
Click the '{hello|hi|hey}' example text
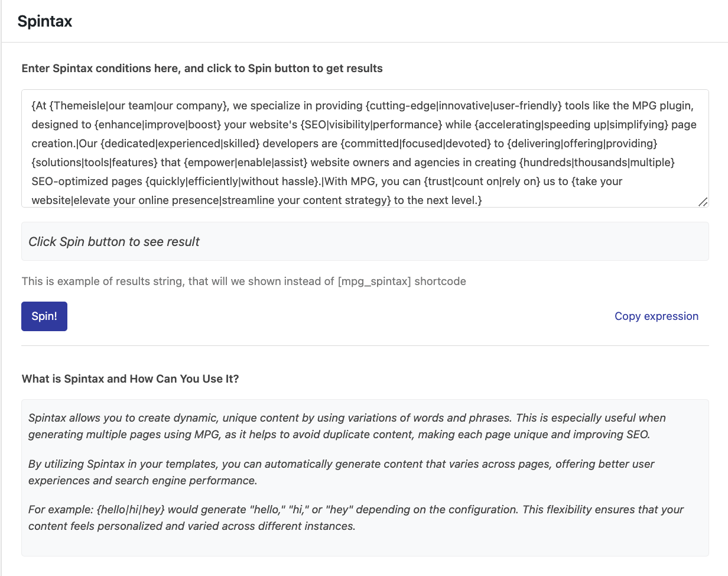tap(130, 510)
